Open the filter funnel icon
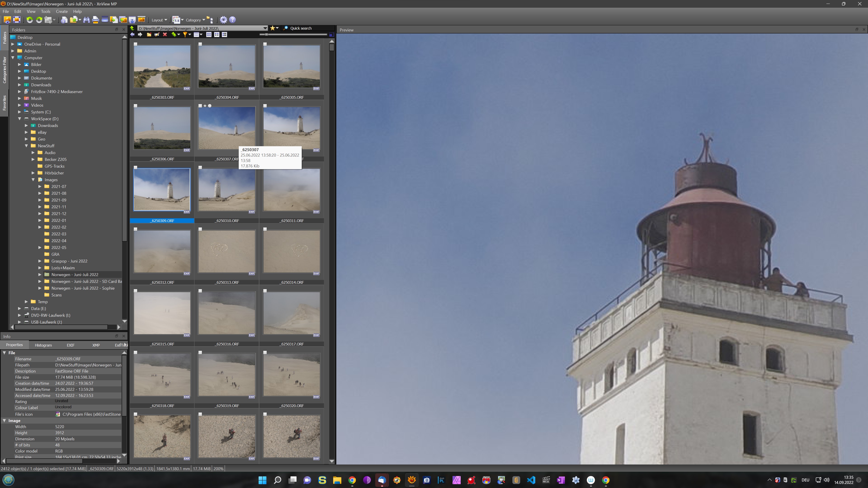 (x=185, y=34)
